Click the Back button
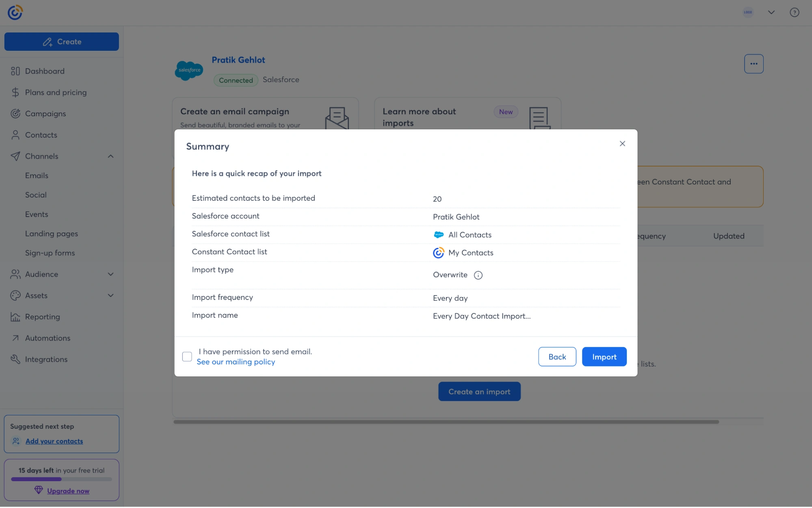 [557, 357]
